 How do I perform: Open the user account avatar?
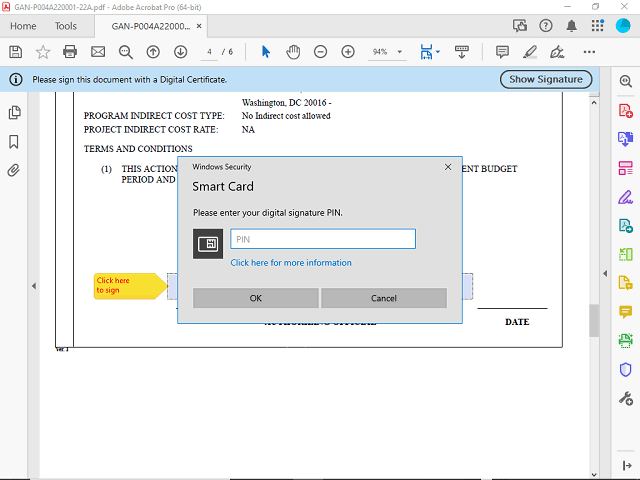pos(623,26)
